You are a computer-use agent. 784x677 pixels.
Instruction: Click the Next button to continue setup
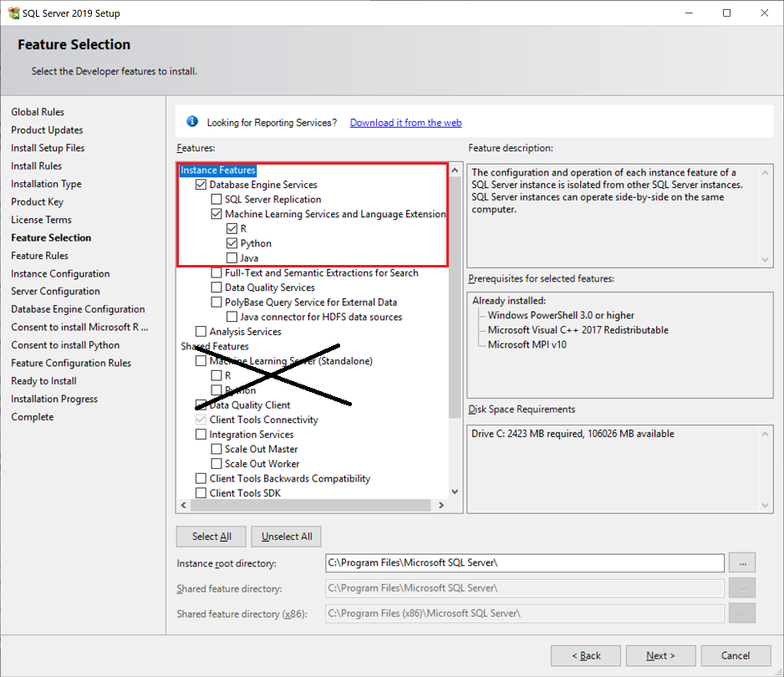pyautogui.click(x=660, y=655)
